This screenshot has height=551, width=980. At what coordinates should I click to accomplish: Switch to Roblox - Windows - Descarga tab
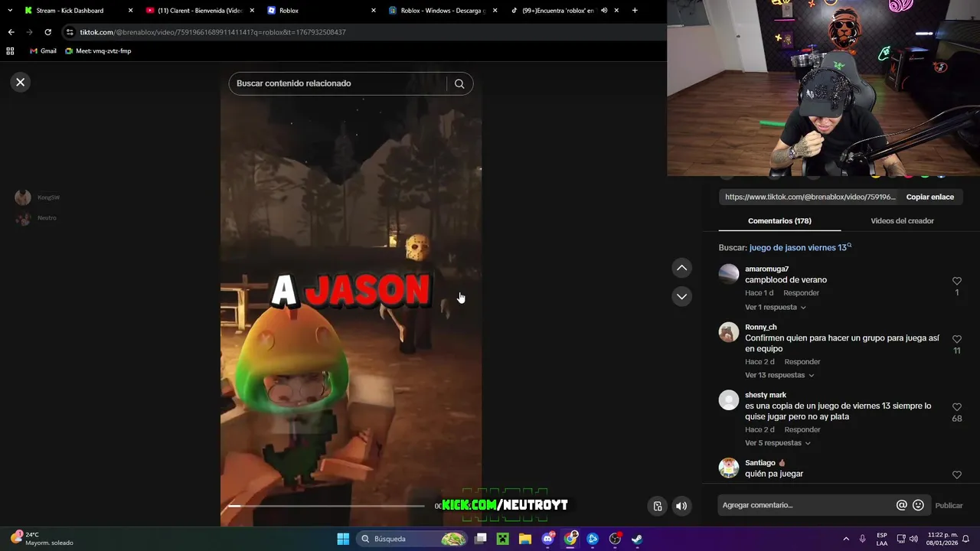point(440,11)
